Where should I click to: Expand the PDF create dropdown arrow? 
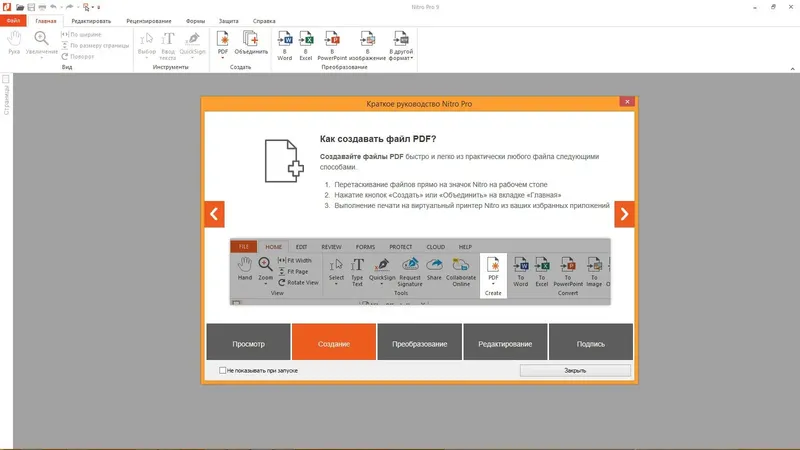pyautogui.click(x=222, y=58)
